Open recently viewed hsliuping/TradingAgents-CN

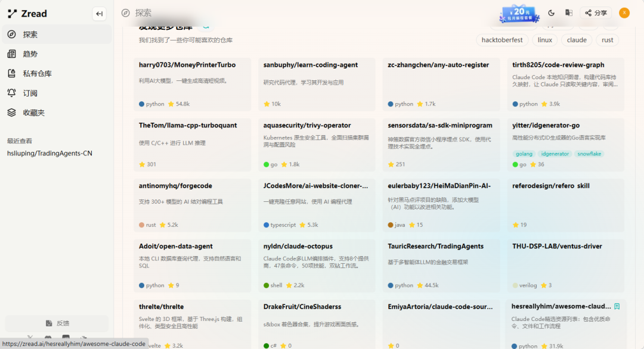pos(49,154)
